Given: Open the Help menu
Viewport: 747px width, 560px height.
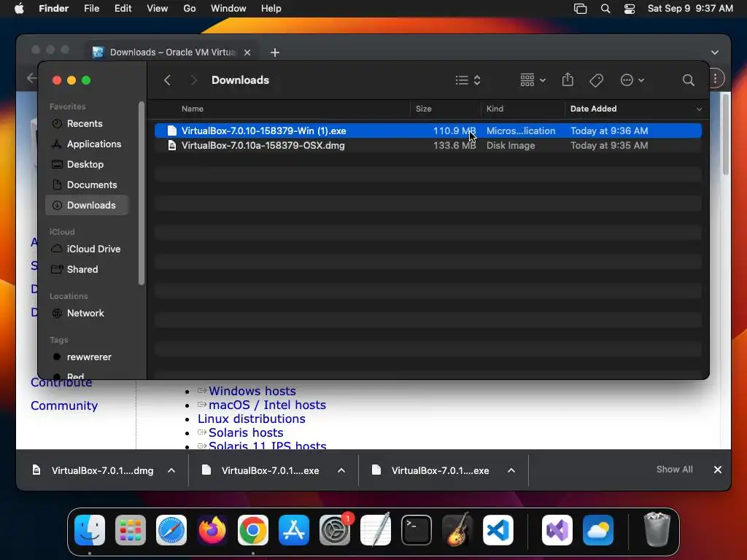Looking at the screenshot, I should point(271,9).
